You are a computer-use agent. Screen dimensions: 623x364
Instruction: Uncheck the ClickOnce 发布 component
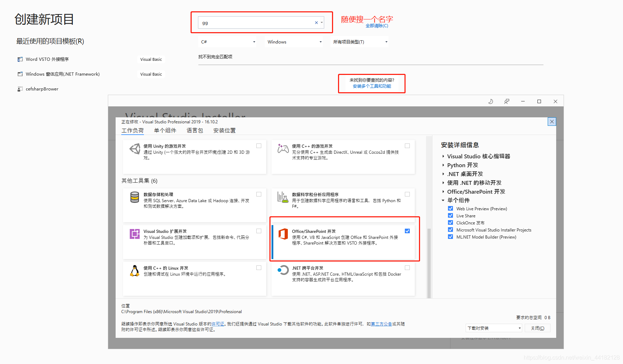coord(450,223)
